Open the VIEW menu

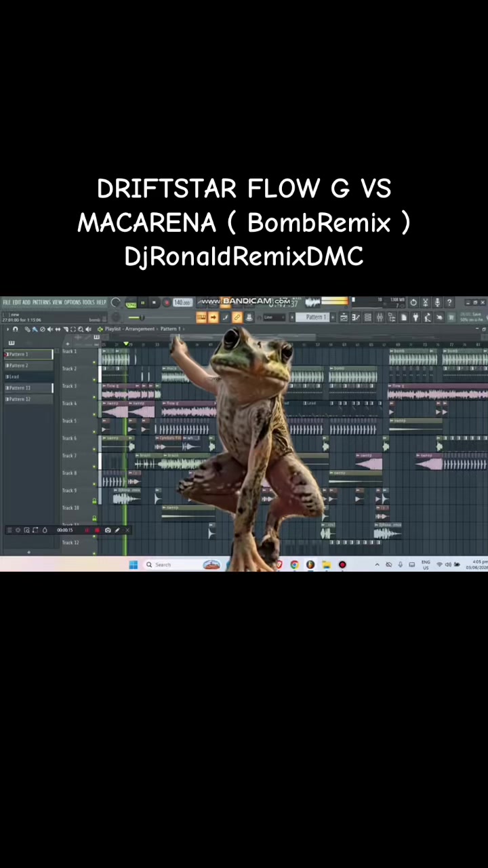[x=58, y=302]
